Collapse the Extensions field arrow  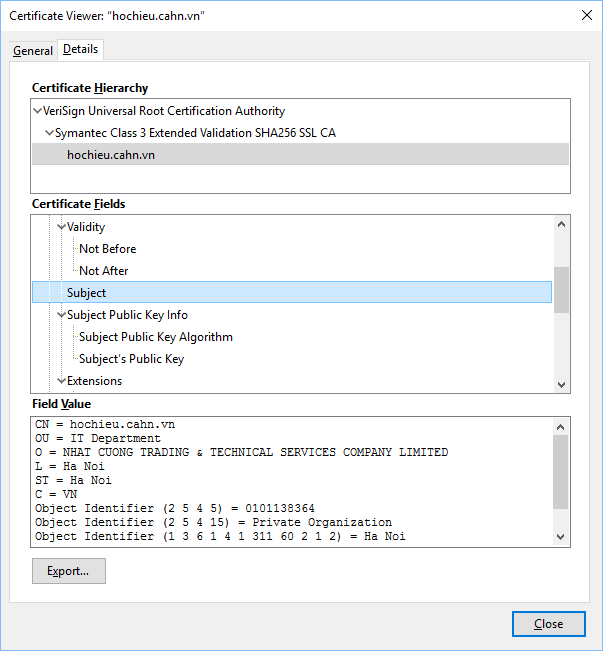point(61,381)
